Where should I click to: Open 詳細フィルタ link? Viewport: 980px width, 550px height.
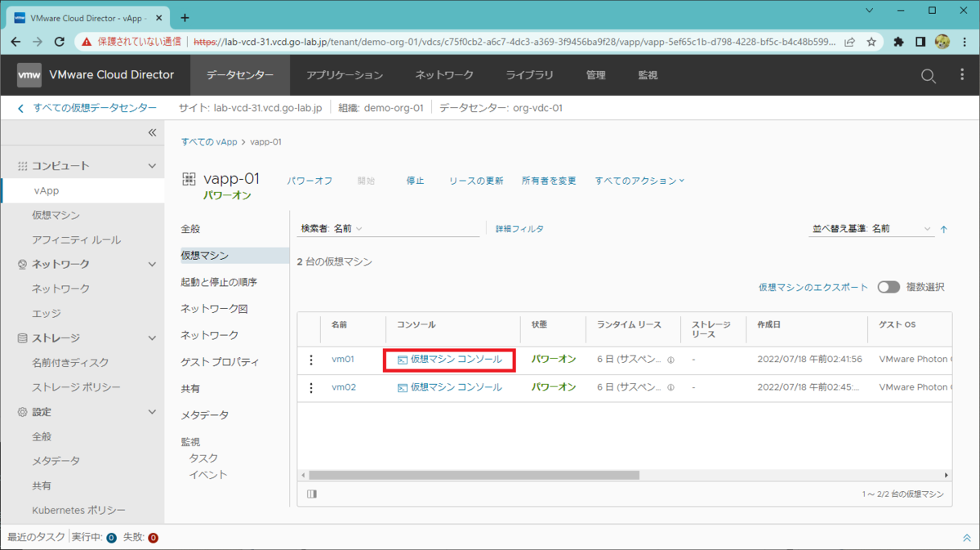click(519, 230)
